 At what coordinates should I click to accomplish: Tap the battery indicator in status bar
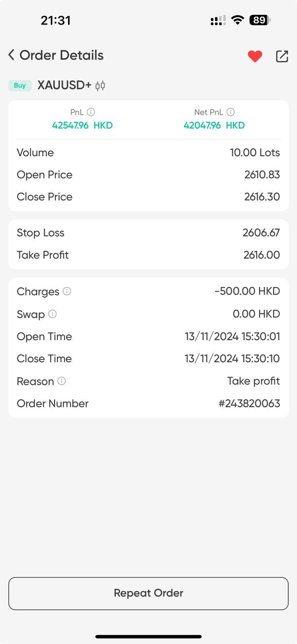click(260, 20)
